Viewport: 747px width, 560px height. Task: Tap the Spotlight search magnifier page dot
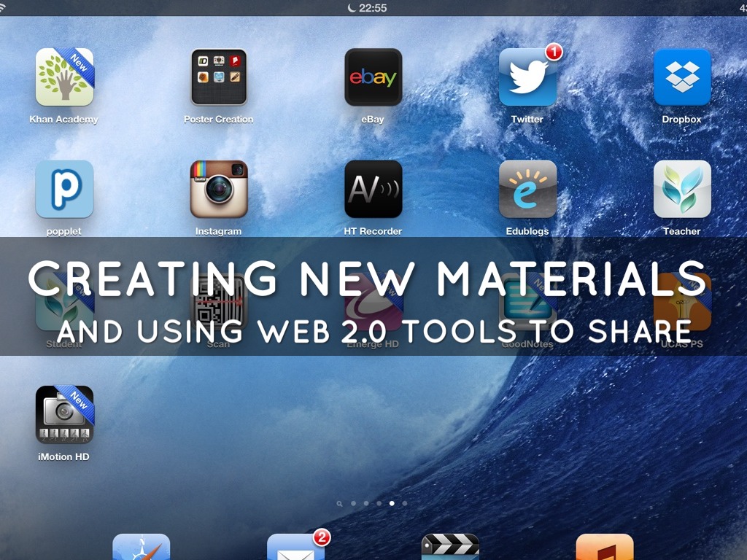pyautogui.click(x=340, y=503)
